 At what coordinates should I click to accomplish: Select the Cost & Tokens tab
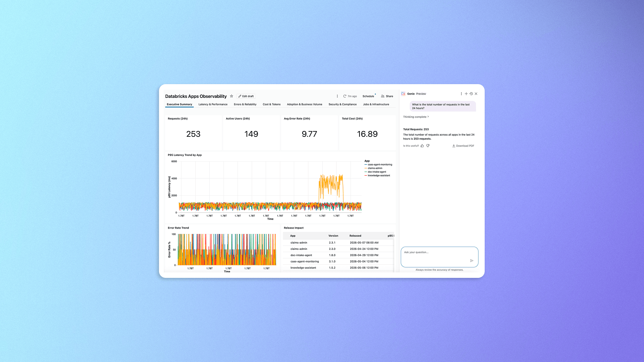point(272,105)
